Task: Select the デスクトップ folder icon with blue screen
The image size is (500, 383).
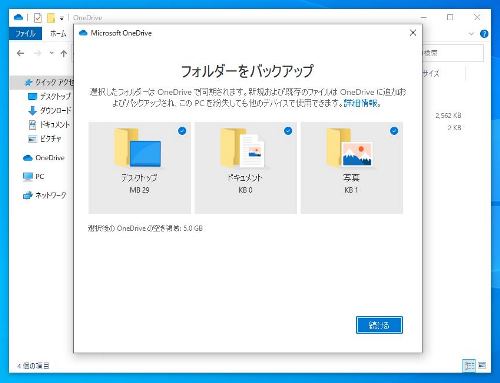Action: tap(138, 148)
